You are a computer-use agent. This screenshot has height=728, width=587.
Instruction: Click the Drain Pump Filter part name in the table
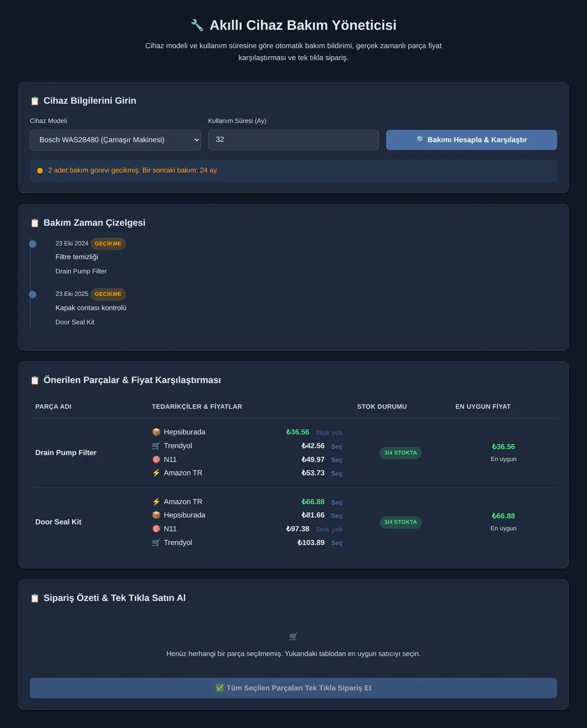66,453
